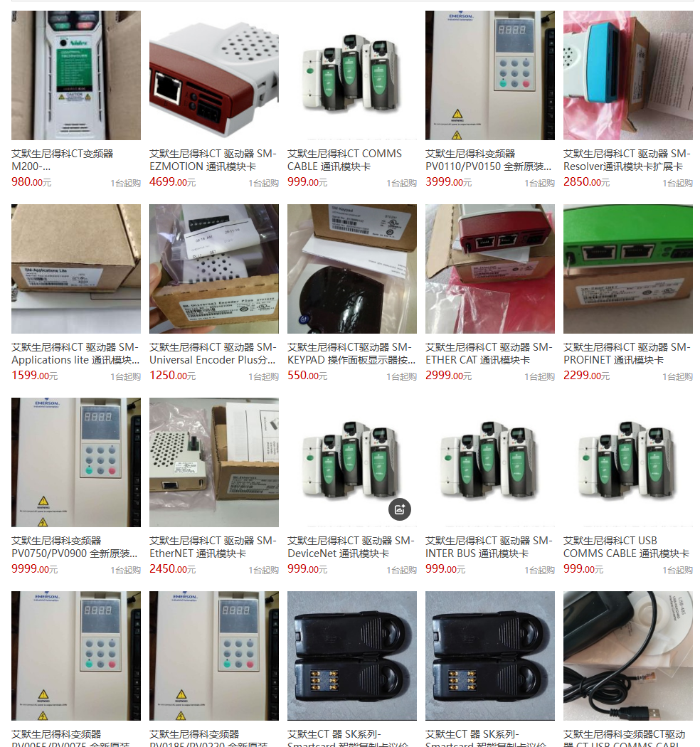Open the SM-Applications lite box photo
The height and width of the screenshot is (747, 700).
76,269
